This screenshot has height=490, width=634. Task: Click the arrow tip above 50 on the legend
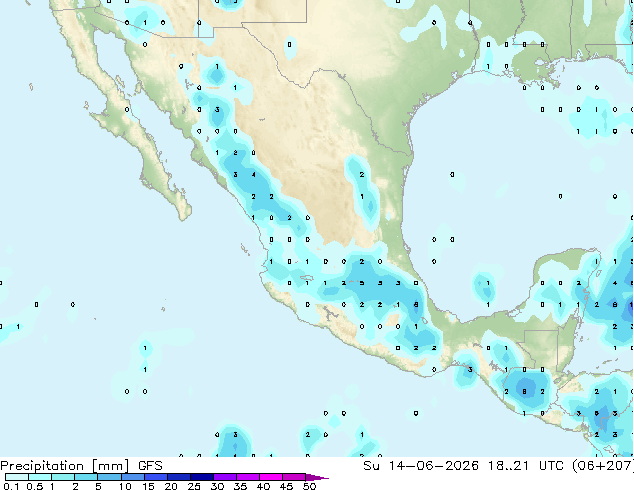pos(317,477)
